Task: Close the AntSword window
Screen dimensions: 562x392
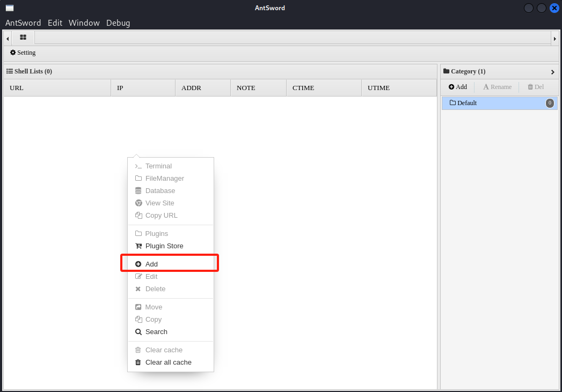Action: (554, 8)
